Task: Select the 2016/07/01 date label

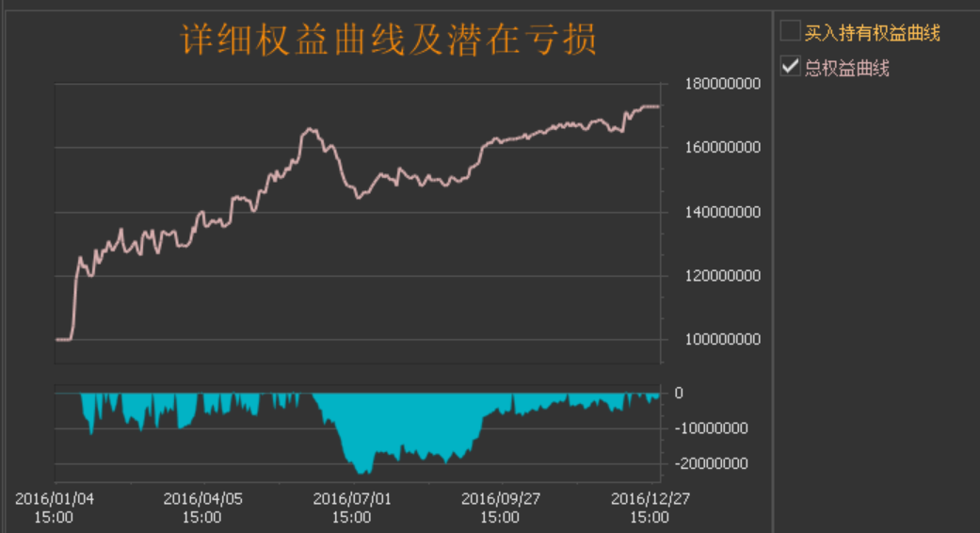Action: coord(351,499)
